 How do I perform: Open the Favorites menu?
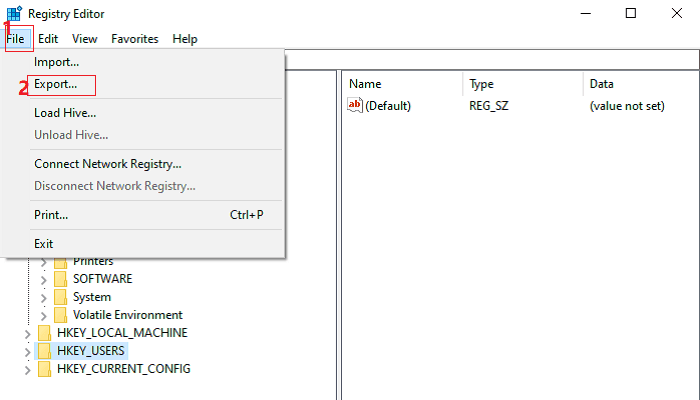pyautogui.click(x=134, y=39)
